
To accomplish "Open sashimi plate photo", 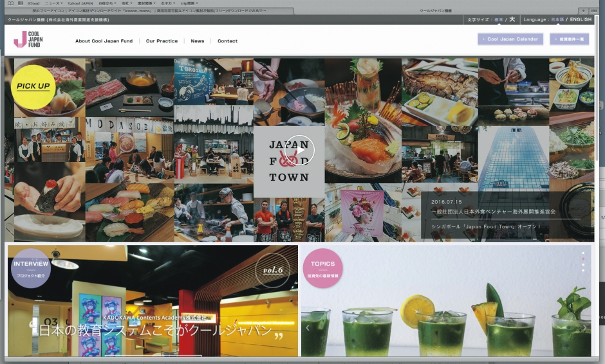I will (x=363, y=121).
